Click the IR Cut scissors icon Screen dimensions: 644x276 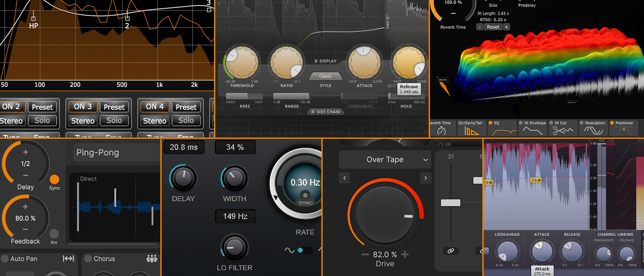coord(562,131)
